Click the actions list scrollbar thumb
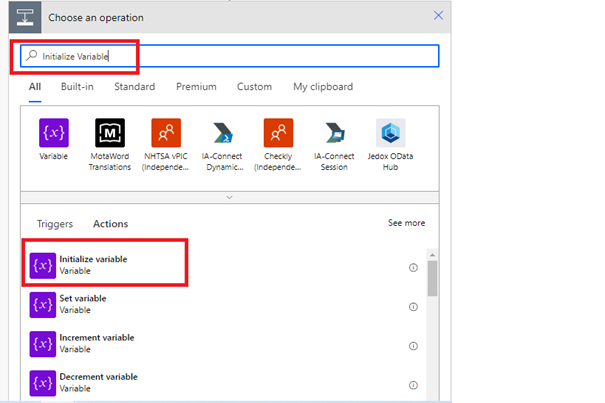 433,278
